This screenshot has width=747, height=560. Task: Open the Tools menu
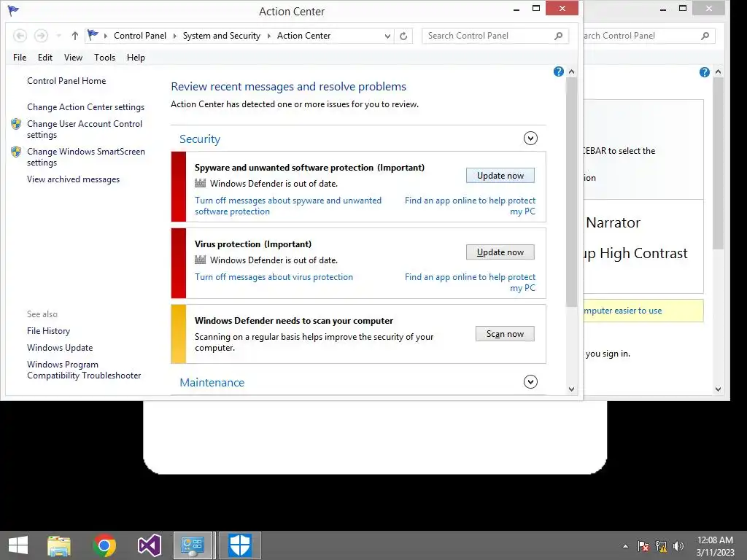104,58
